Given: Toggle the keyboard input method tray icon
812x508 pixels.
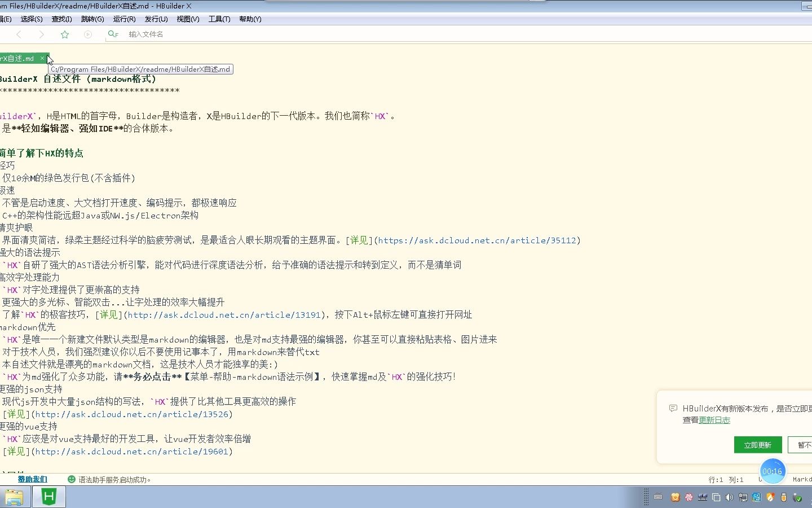Looking at the screenshot, I should click(x=658, y=497).
